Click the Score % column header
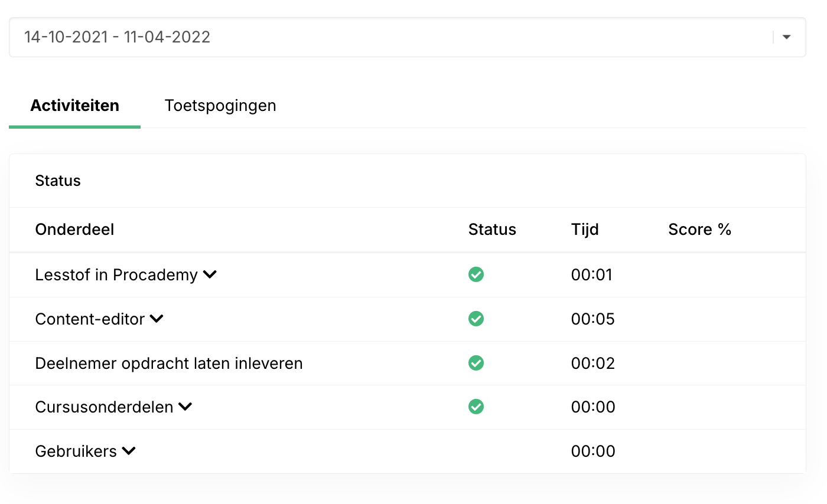Image resolution: width=827 pixels, height=504 pixels. pyautogui.click(x=700, y=230)
